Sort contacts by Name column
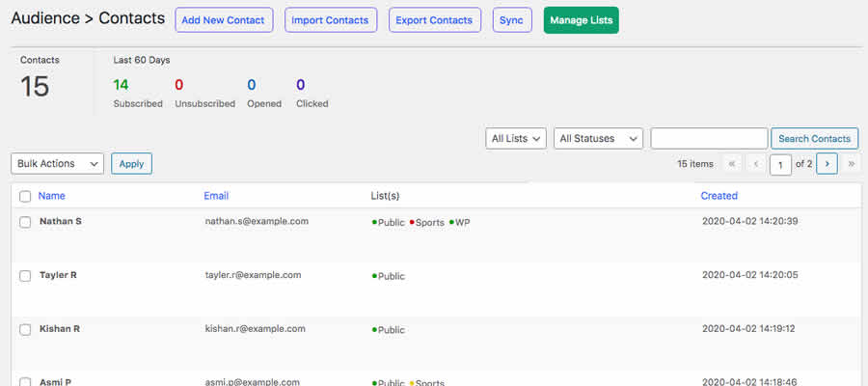 pos(51,196)
